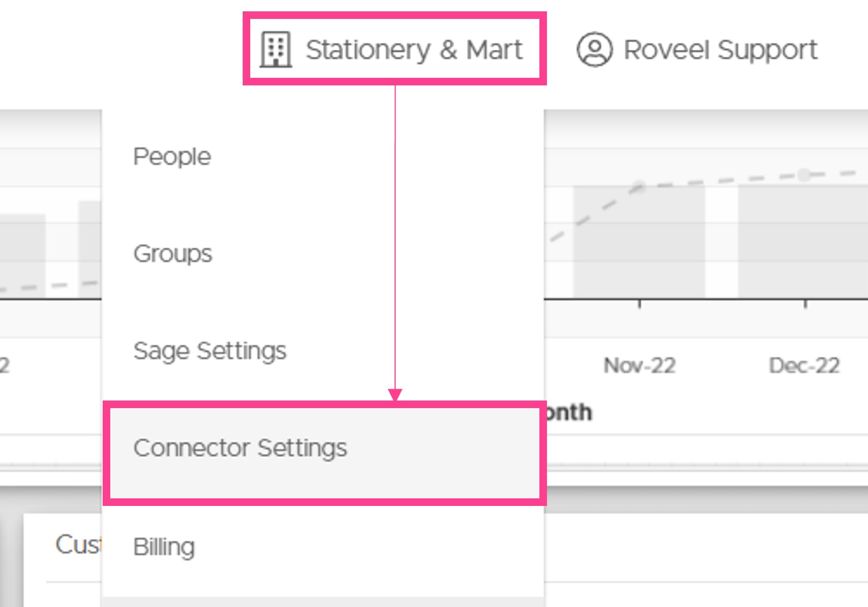
Task: Click the leftmost gray chart bar
Action: pyautogui.click(x=23, y=256)
